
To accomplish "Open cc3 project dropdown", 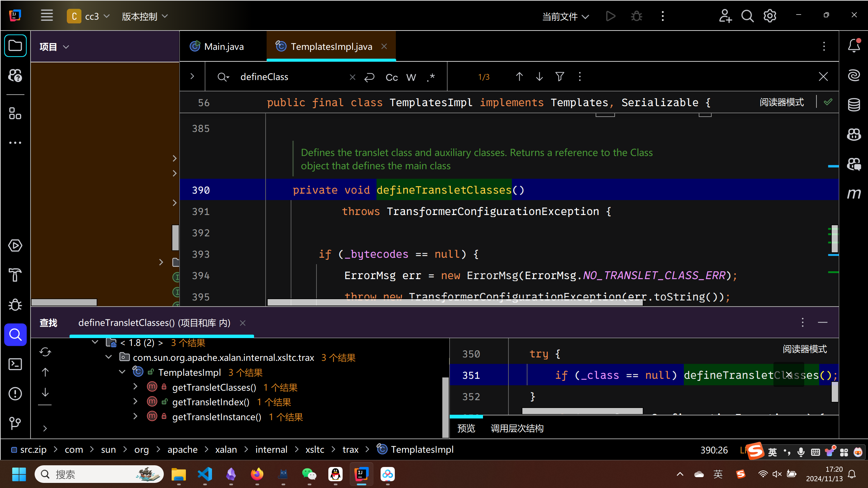I will 89,16.
